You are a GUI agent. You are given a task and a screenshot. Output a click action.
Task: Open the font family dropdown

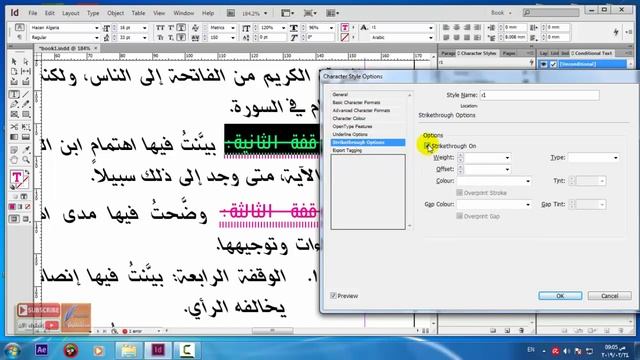click(97, 28)
